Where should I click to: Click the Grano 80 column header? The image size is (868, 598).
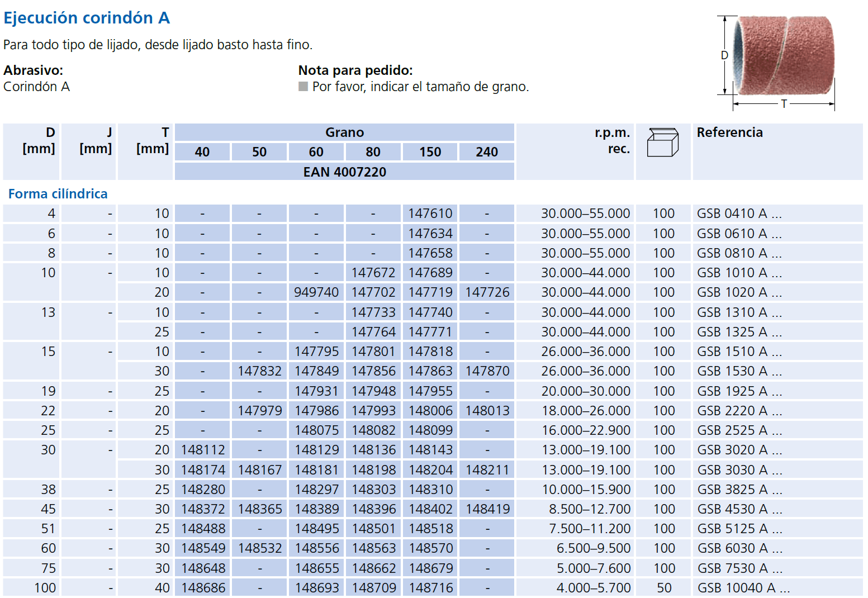(x=373, y=152)
